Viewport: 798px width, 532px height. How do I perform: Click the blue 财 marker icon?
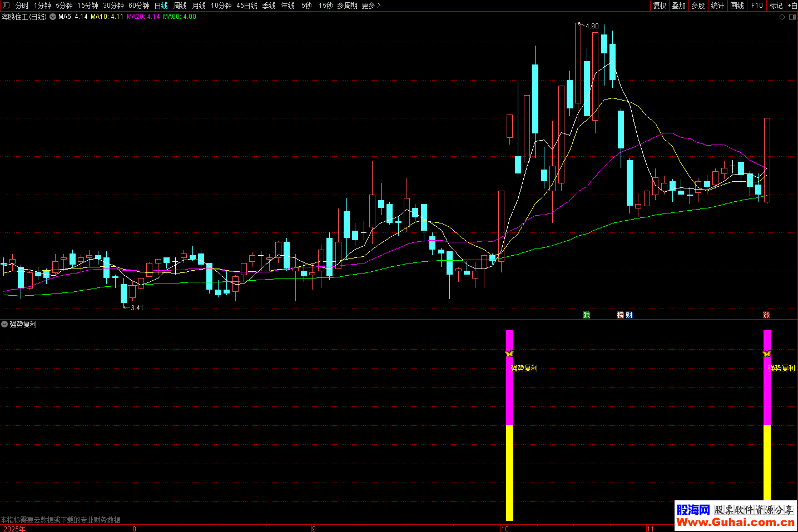(x=629, y=315)
